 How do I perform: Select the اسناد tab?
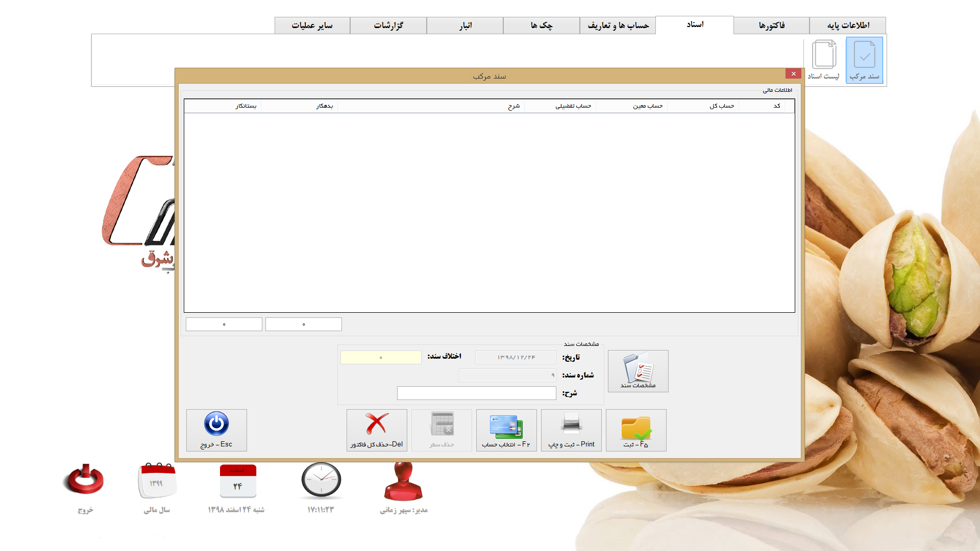pyautogui.click(x=695, y=24)
